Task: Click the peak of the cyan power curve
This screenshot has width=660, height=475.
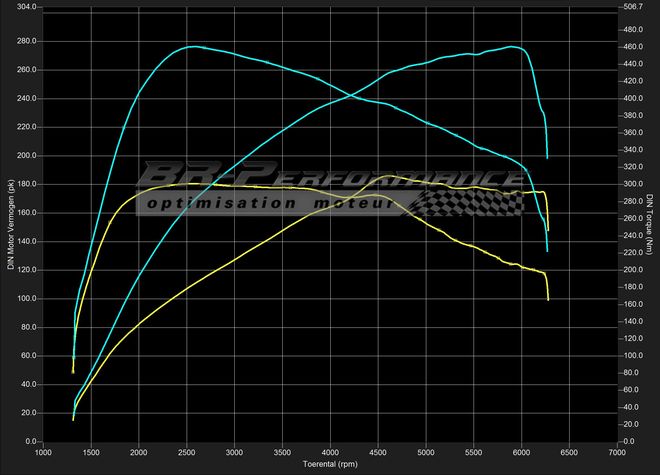Action: pyautogui.click(x=512, y=46)
